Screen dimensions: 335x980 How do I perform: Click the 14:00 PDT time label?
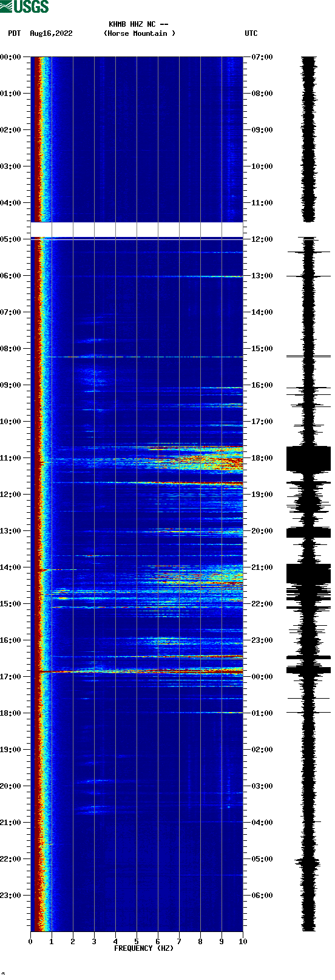coord(10,567)
